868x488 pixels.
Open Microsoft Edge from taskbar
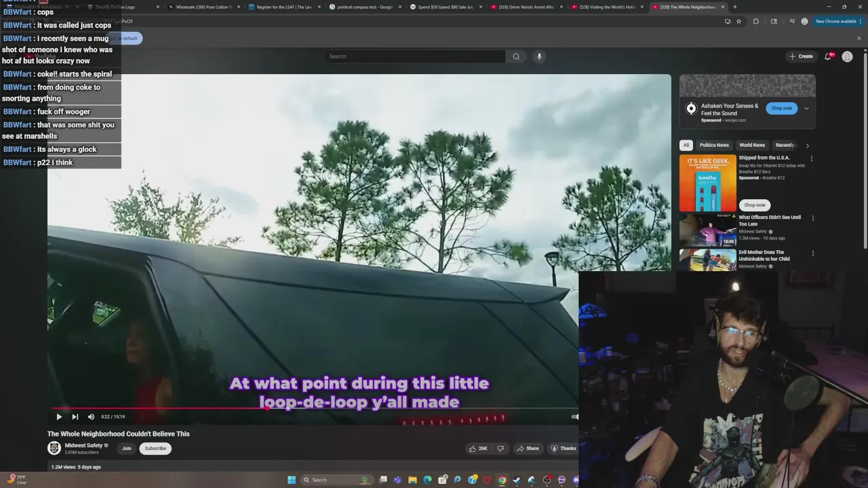(x=427, y=480)
